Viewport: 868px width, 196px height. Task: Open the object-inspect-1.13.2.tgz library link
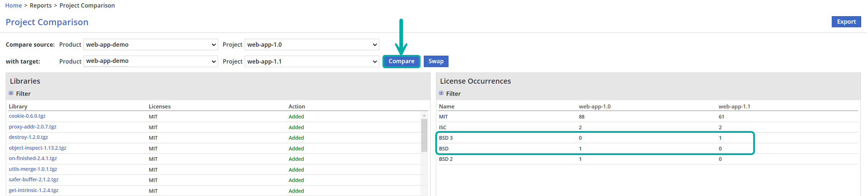pos(38,148)
